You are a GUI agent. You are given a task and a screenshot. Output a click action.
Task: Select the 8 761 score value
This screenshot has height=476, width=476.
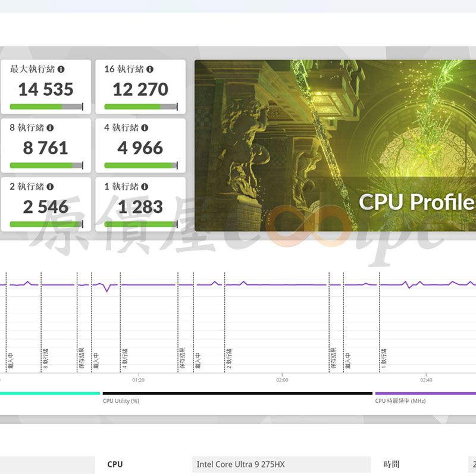point(46,148)
